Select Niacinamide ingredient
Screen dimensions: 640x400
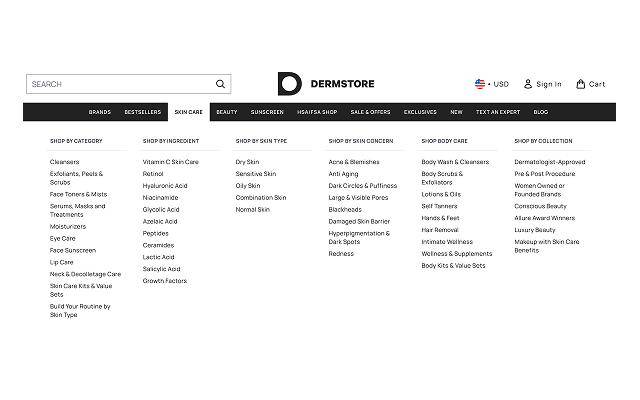160,198
